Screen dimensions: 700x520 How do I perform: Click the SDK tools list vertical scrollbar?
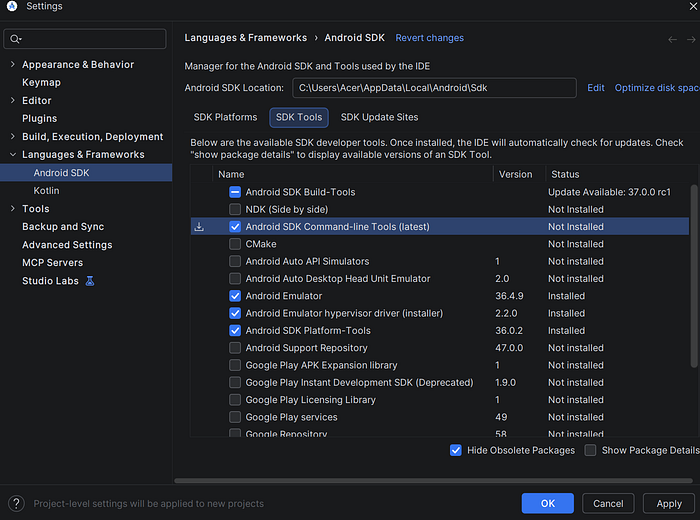(x=694, y=276)
